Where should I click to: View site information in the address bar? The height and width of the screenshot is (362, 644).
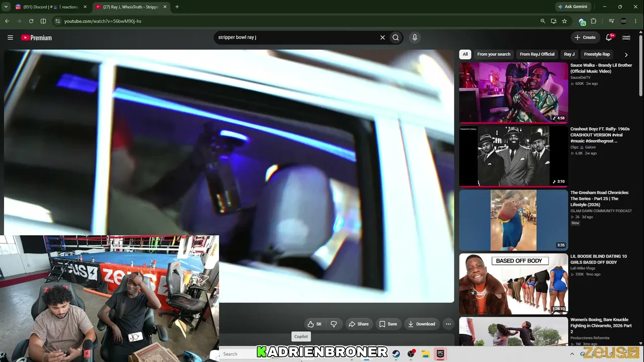tap(57, 21)
